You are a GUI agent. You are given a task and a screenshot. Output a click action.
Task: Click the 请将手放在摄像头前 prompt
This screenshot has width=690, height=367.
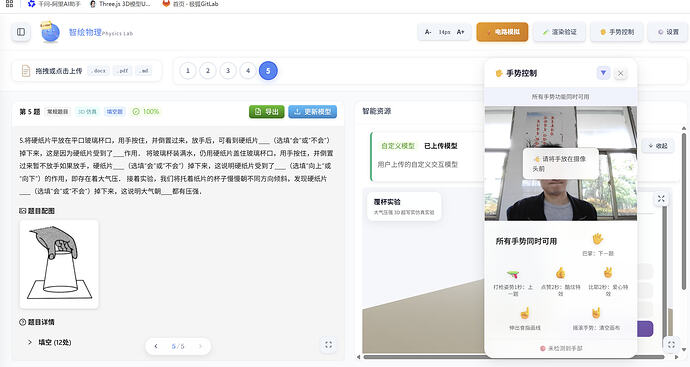click(x=561, y=163)
